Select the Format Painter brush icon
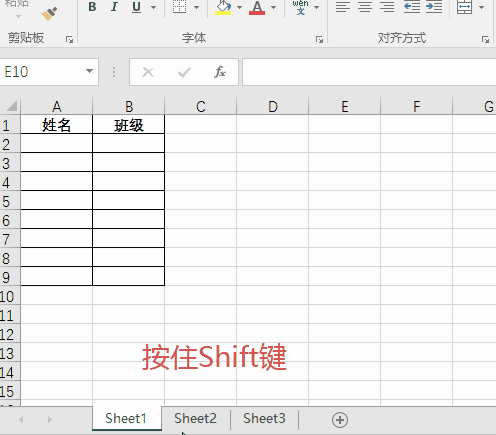496x435 pixels. point(49,13)
